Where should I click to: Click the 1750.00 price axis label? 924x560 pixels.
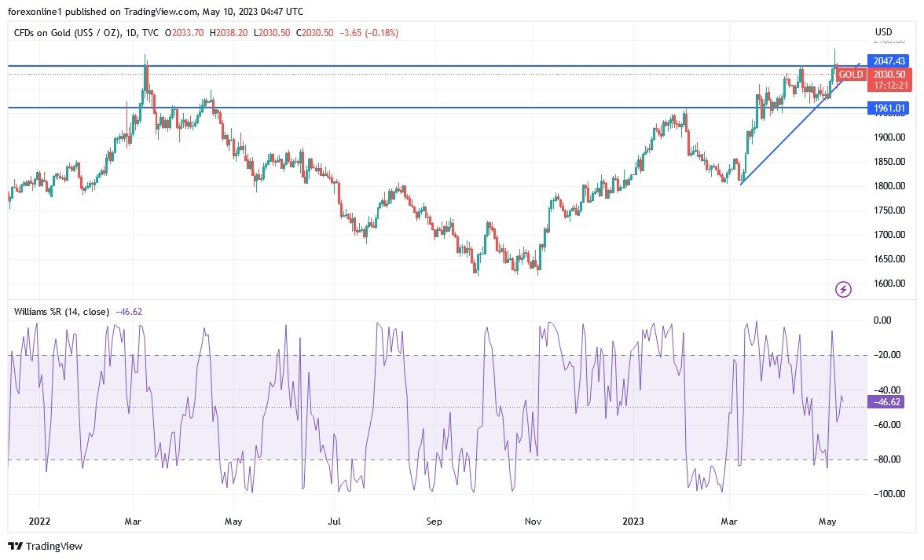click(889, 210)
